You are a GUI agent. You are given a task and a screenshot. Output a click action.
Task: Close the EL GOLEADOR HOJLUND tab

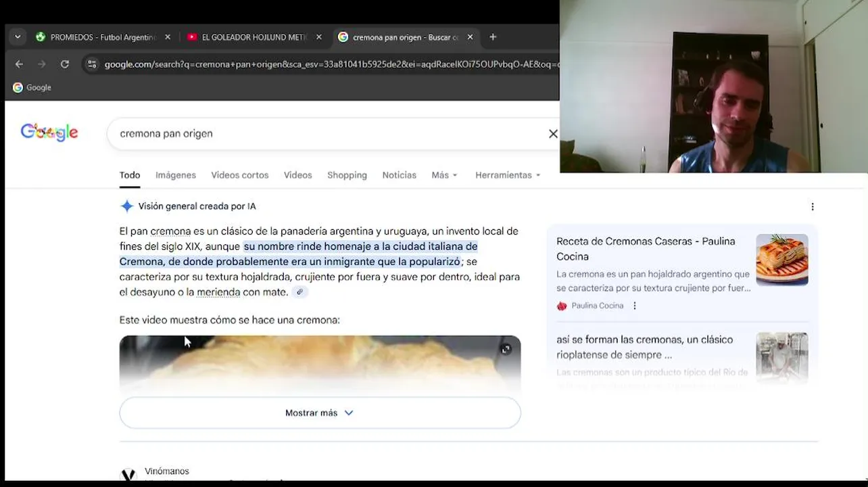(319, 37)
